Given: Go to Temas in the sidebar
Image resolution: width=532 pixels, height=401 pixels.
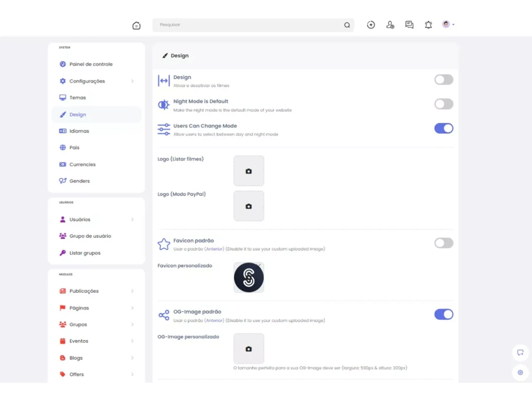Looking at the screenshot, I should (x=78, y=98).
